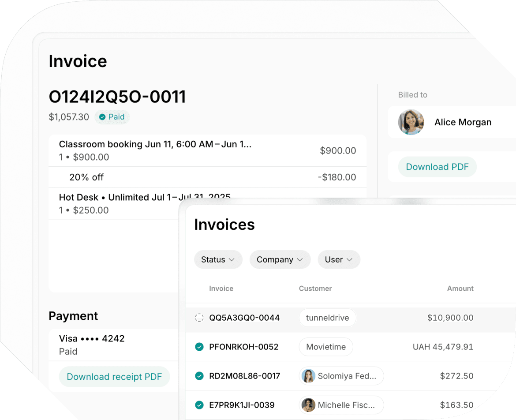Click the pending status icon beside QQ5A3GQ0-0044
This screenshot has height=420, width=516.
click(199, 318)
